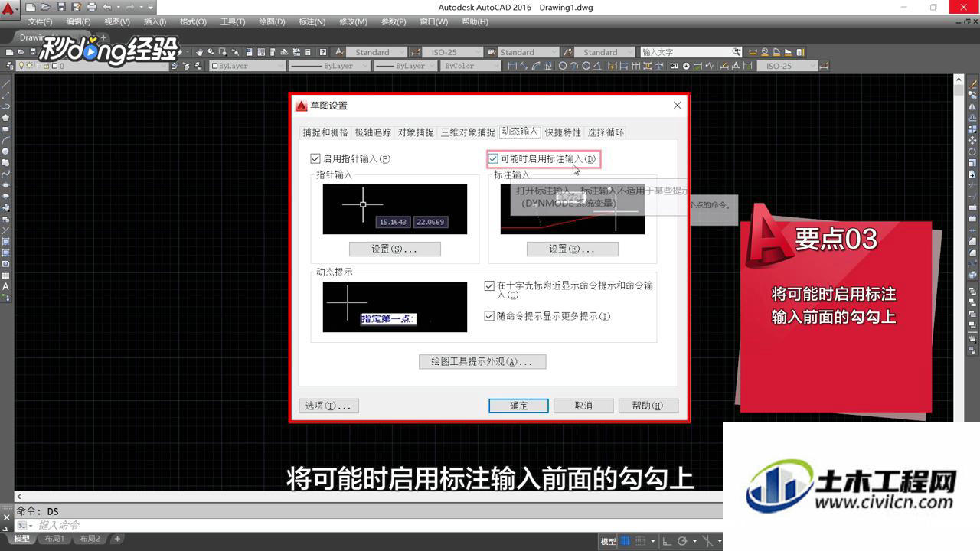Open the ByLayer color dropdown
The image size is (980, 551).
point(247,66)
